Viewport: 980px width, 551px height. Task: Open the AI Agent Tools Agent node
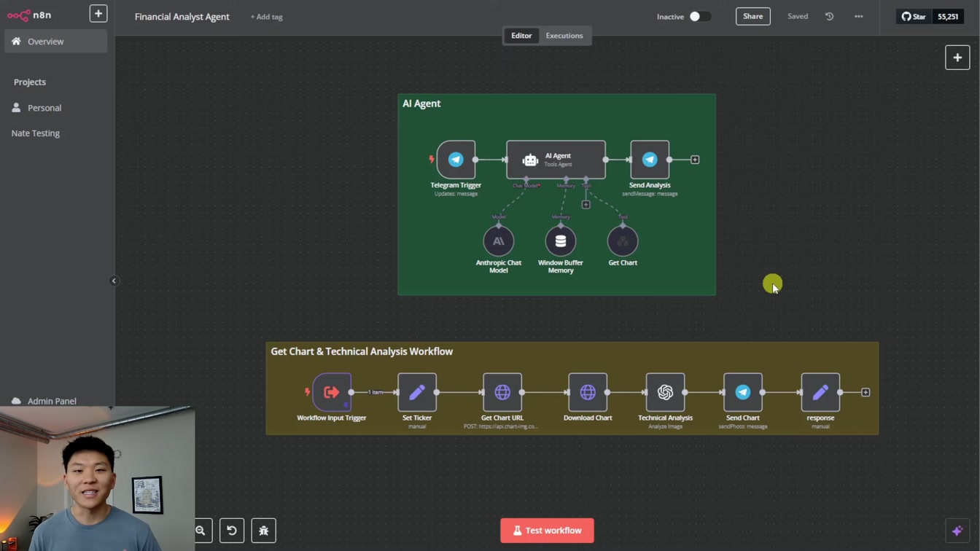tap(556, 160)
